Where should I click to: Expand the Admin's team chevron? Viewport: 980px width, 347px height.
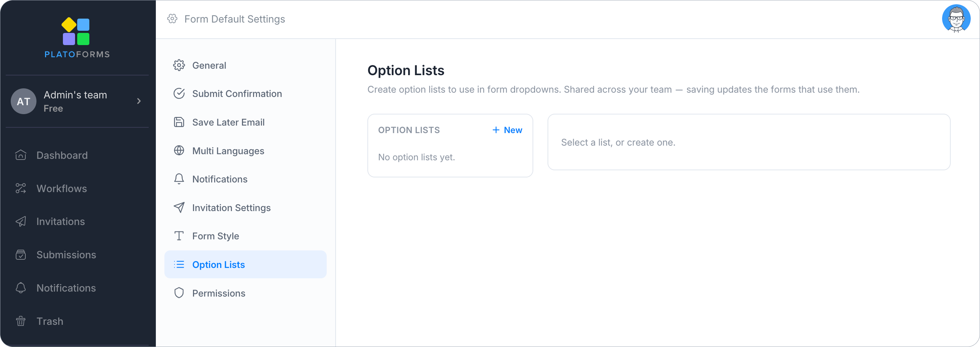(139, 101)
